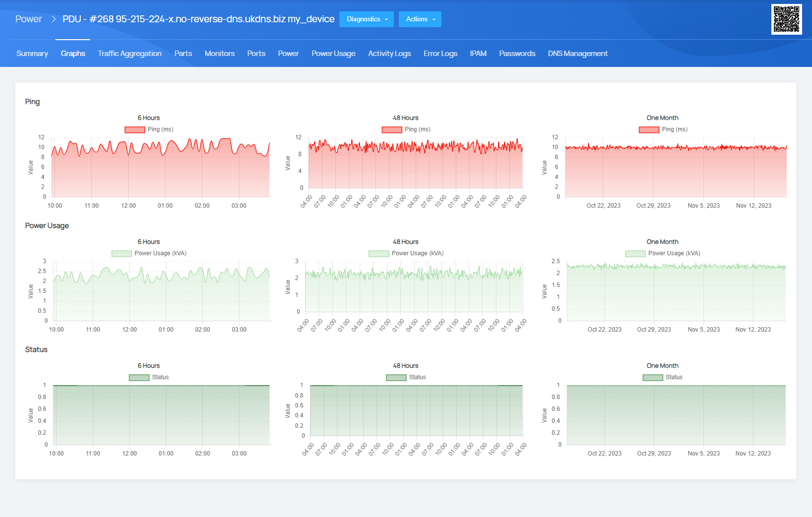Open the Ports tab
The height and width of the screenshot is (517, 812).
pos(256,54)
